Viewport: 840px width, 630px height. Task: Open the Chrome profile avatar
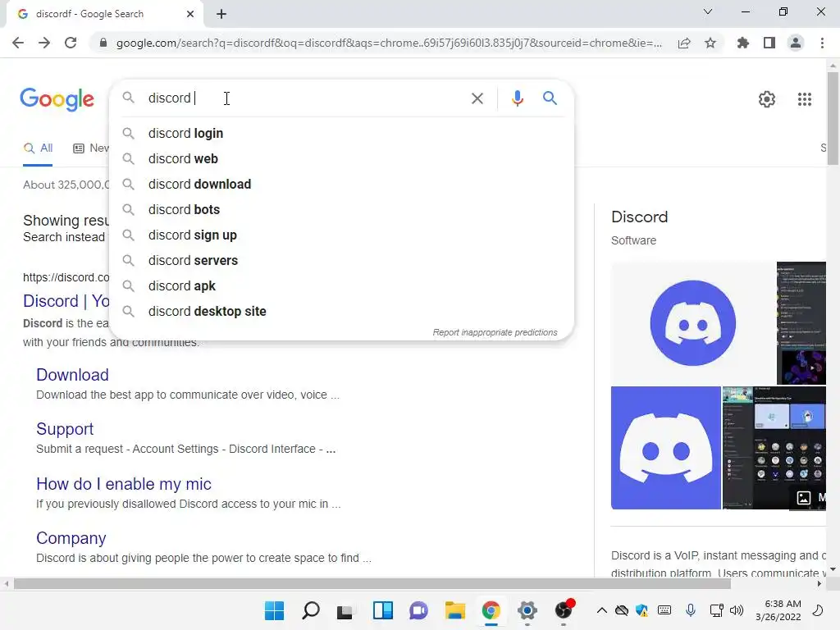796,43
